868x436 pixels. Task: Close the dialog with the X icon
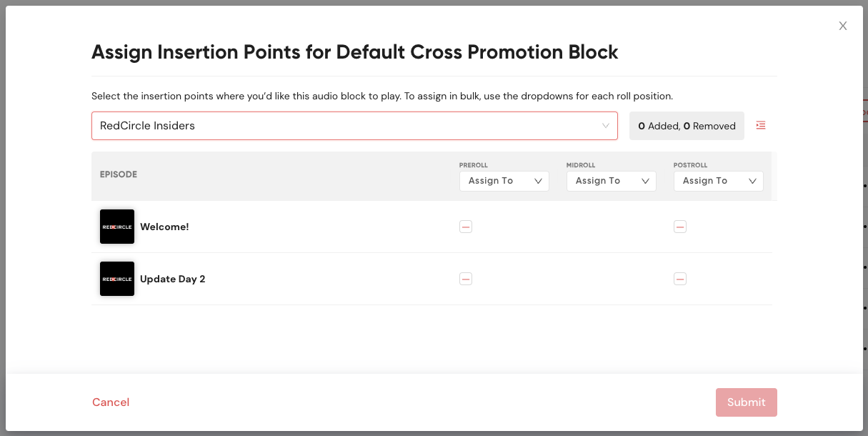coord(843,26)
